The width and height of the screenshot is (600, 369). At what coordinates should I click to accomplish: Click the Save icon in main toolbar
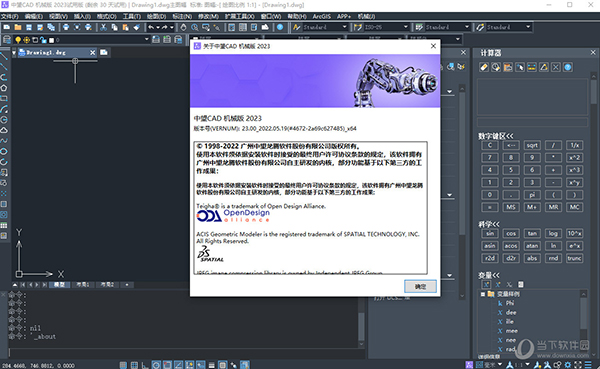click(29, 27)
